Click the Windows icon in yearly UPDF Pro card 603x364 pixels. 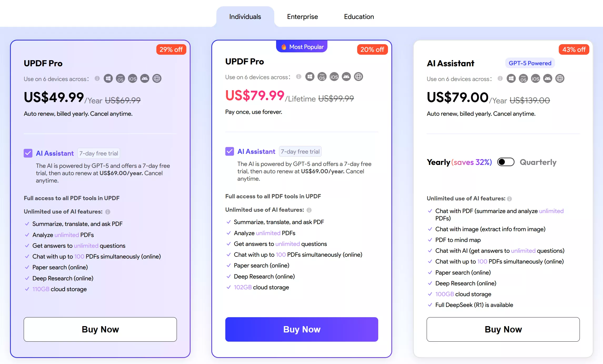click(108, 79)
